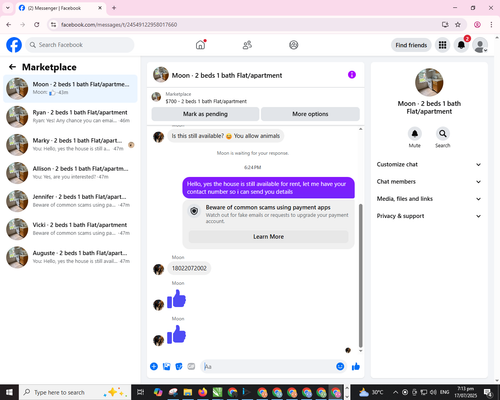Open the tab search dropdown arrow
This screenshot has width=500, height=400.
(x=8, y=8)
